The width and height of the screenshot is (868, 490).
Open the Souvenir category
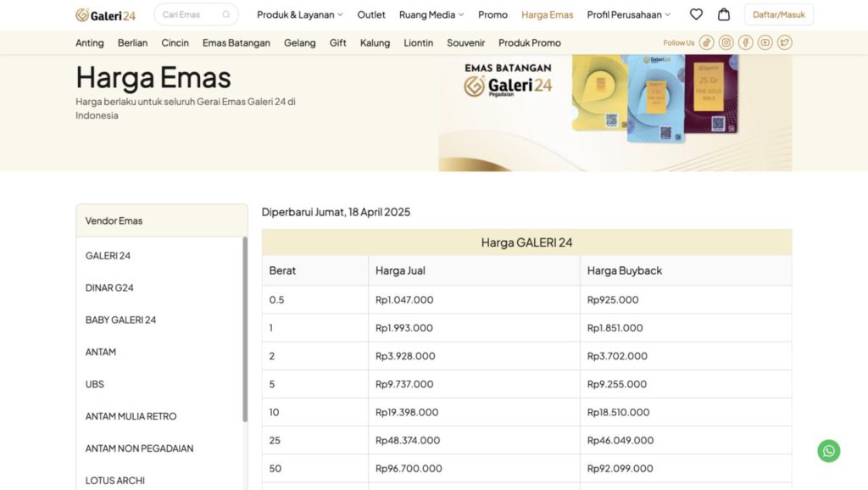pyautogui.click(x=465, y=42)
